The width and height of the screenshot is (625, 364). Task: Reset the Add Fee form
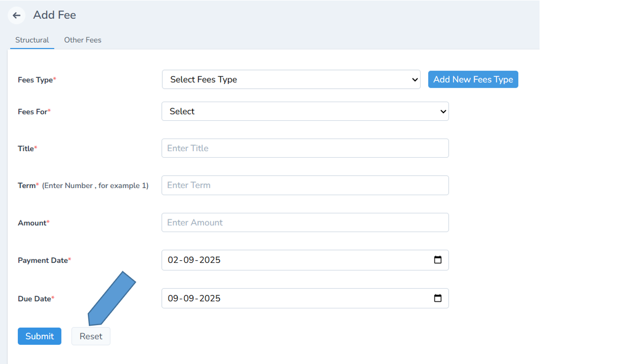[91, 336]
